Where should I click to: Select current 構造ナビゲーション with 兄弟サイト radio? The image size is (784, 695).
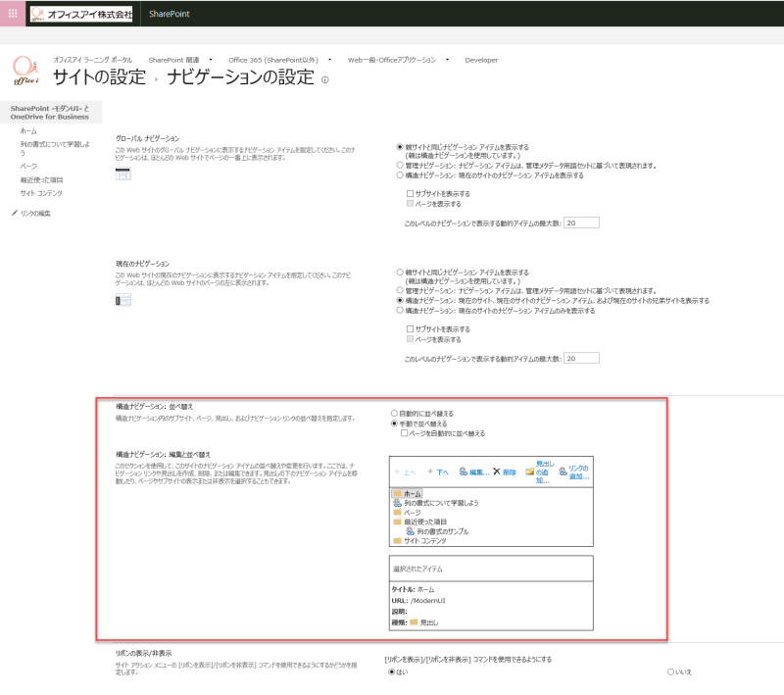(400, 301)
